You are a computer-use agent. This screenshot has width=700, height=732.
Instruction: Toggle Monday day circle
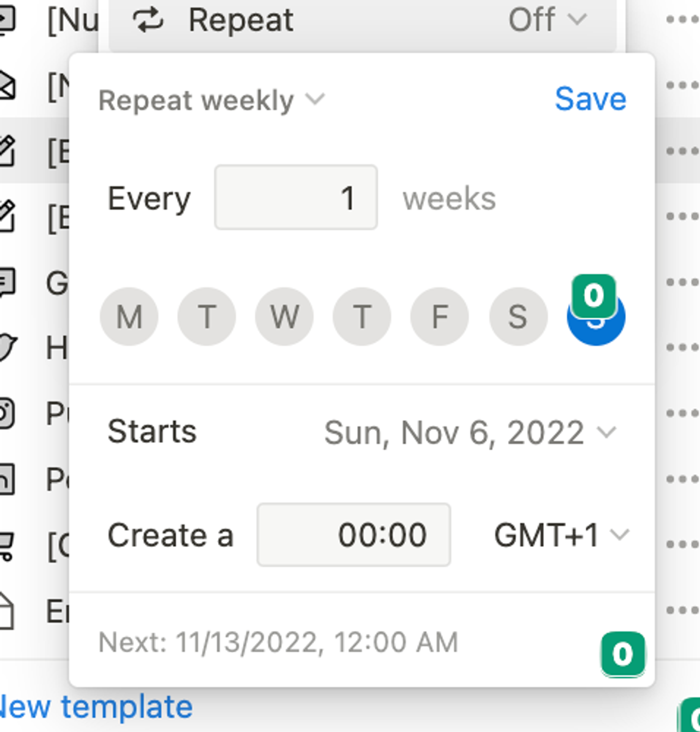129,316
